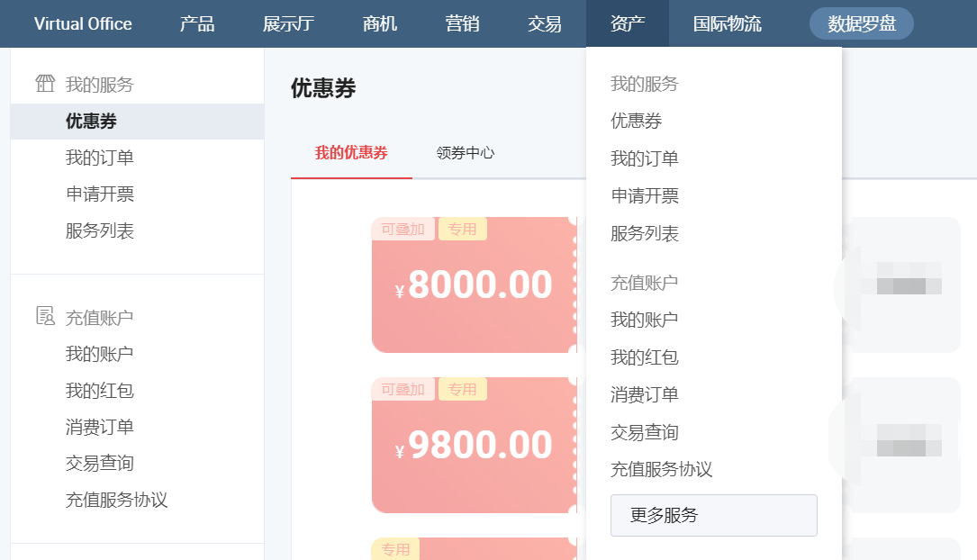Click the shop icon beside 我的服务
Image resolution: width=977 pixels, height=560 pixels.
click(45, 84)
